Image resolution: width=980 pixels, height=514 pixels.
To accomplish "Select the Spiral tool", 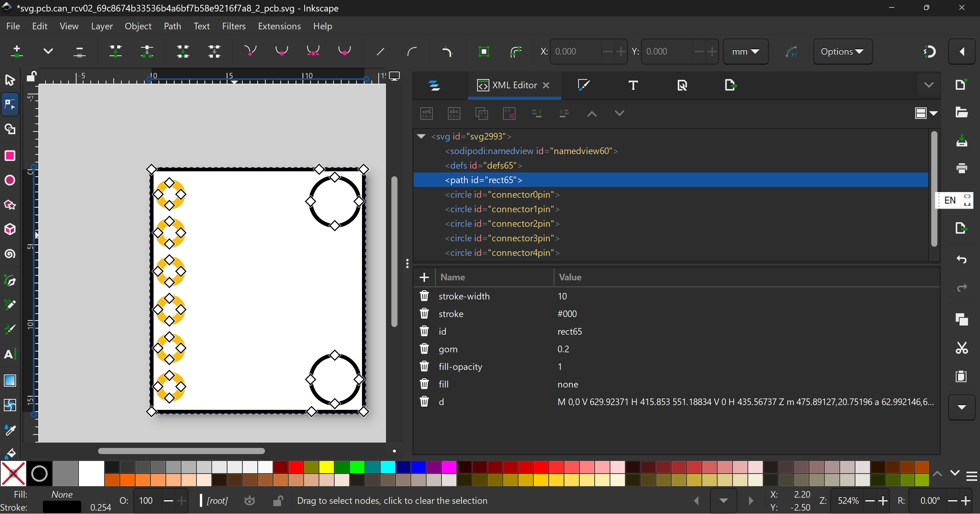I will tap(10, 254).
